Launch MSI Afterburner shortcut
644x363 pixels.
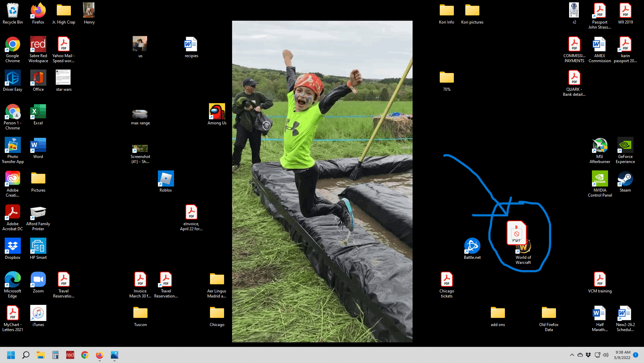point(600,150)
